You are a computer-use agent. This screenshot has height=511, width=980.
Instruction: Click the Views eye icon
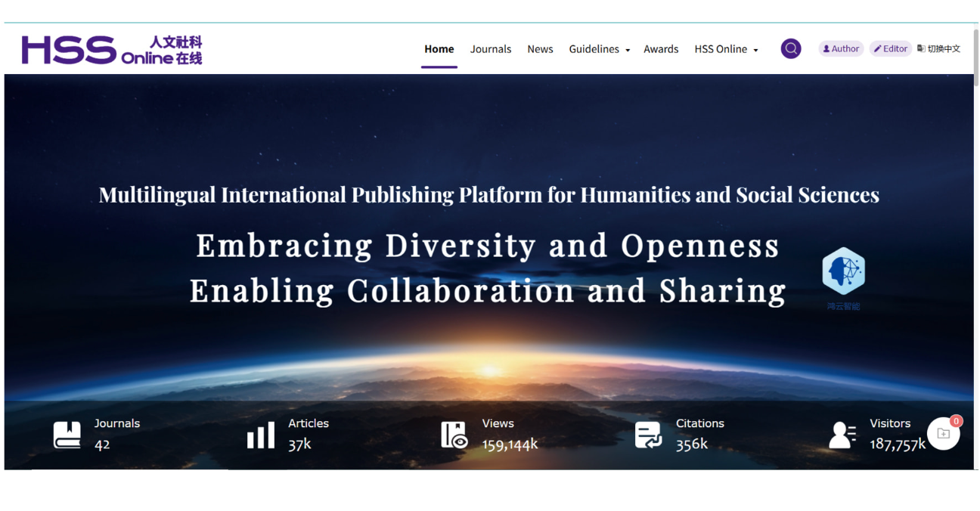(454, 435)
